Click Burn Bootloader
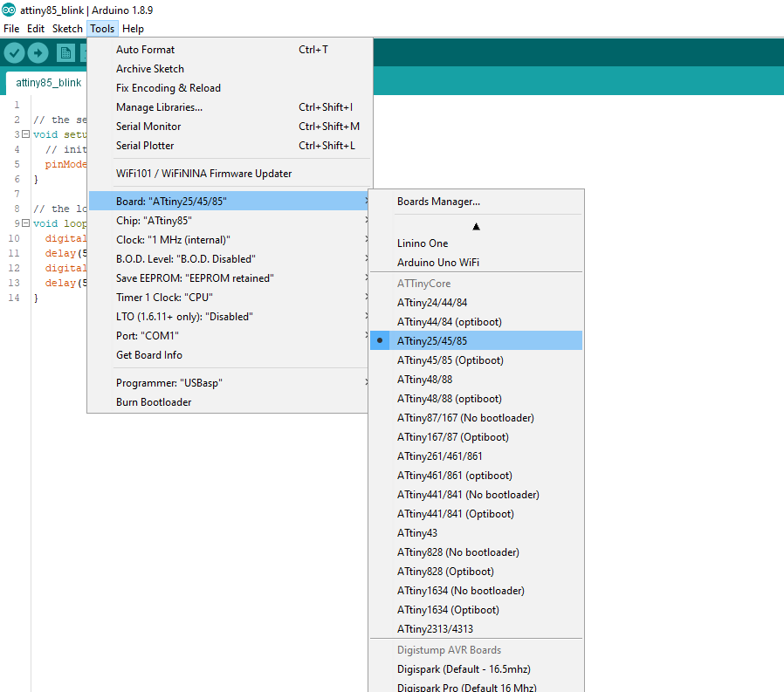 tap(229, 401)
